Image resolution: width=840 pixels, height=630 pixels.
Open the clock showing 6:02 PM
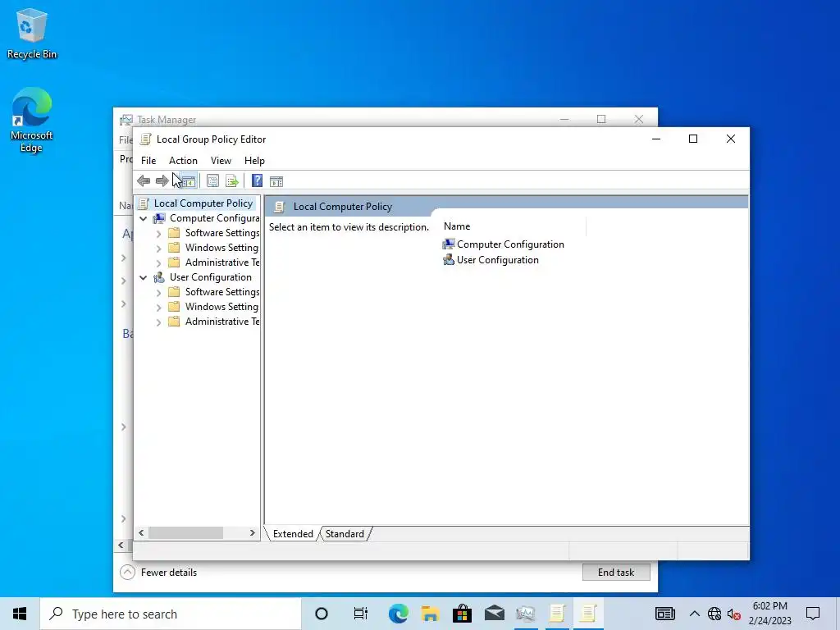(769, 614)
